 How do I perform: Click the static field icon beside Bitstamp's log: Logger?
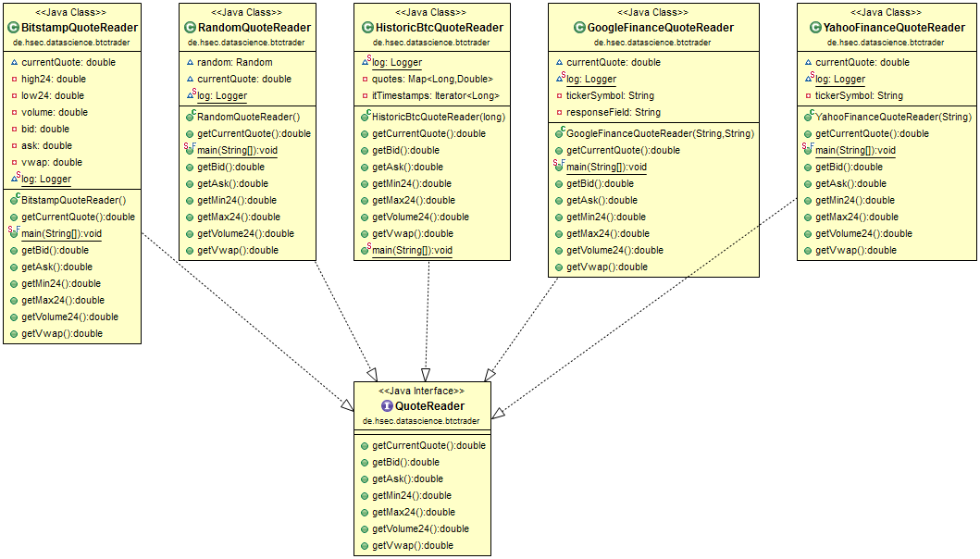point(15,179)
